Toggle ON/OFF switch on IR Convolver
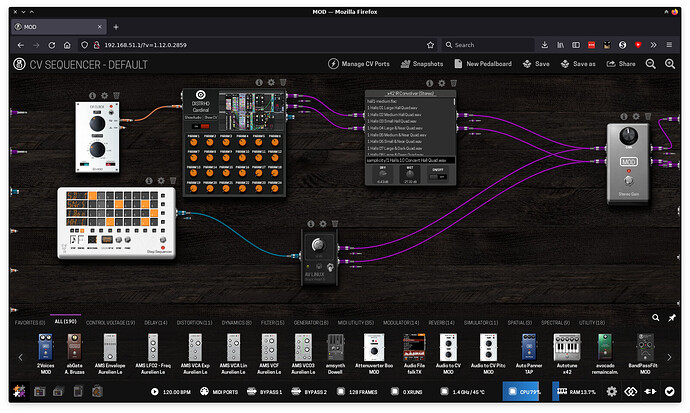This screenshot has width=690, height=413. (x=438, y=176)
